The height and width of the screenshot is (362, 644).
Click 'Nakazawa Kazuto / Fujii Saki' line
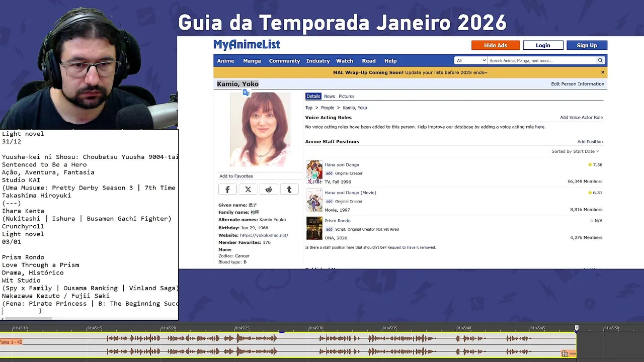click(55, 296)
